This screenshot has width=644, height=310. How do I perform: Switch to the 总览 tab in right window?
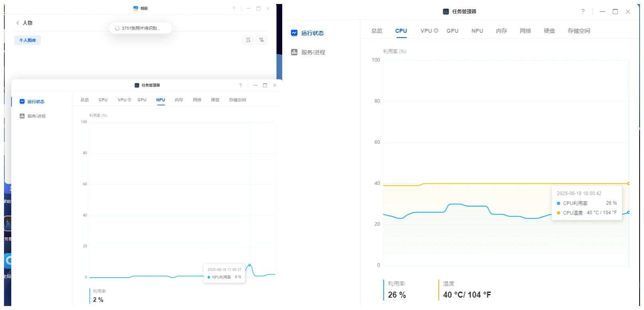(377, 31)
